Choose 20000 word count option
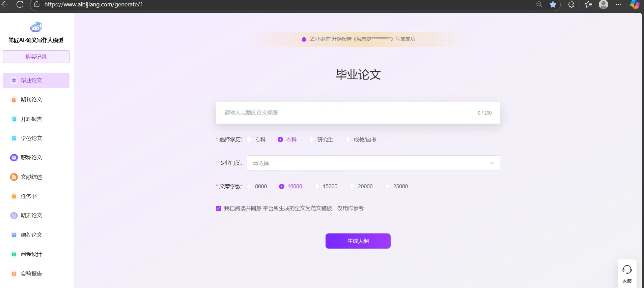Viewport: 644px width, 288px height. tap(352, 186)
